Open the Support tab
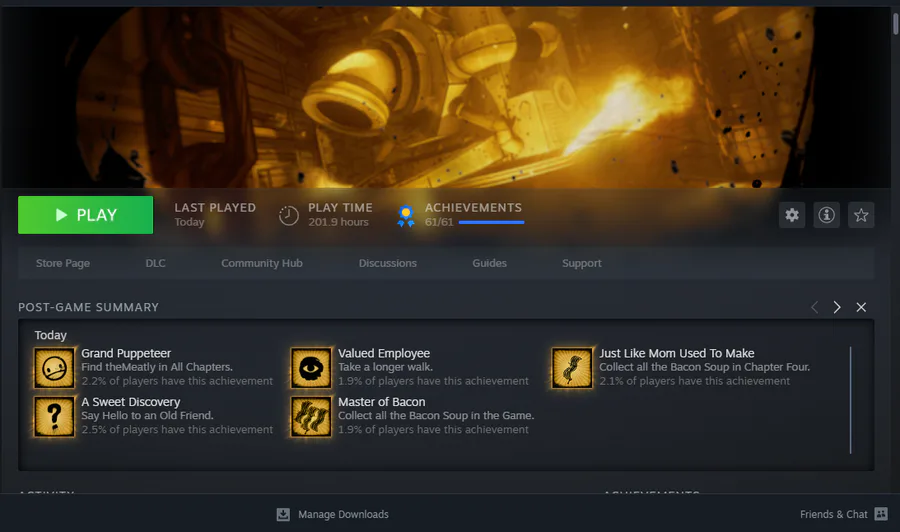The width and height of the screenshot is (900, 532). (x=581, y=263)
